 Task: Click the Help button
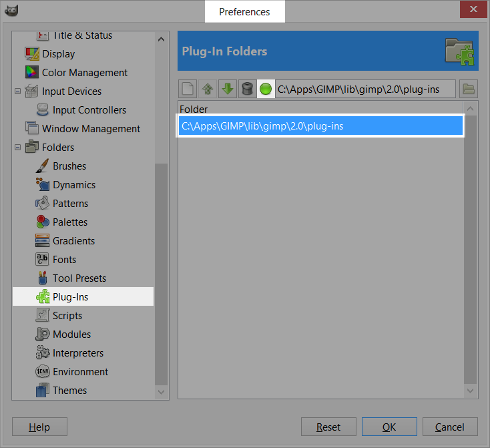point(39,427)
